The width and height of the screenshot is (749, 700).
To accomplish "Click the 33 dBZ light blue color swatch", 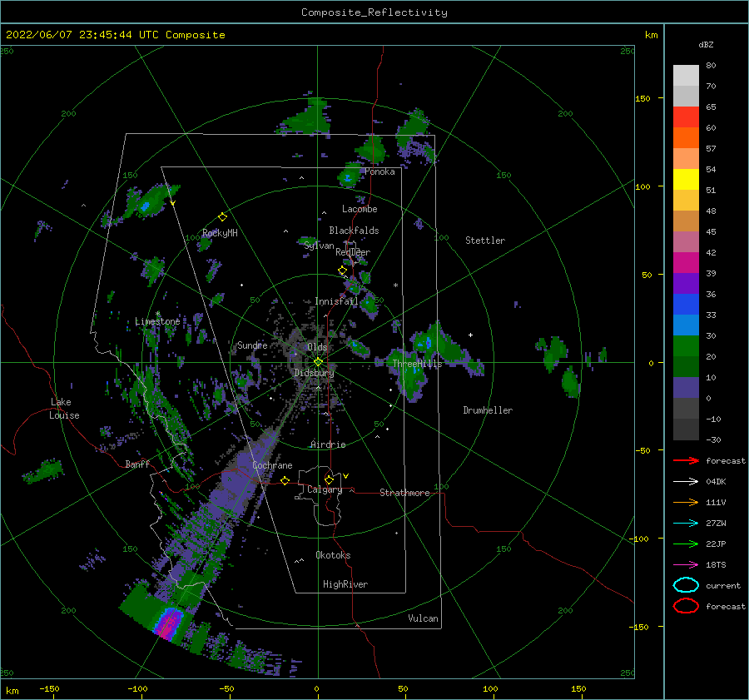I will (686, 325).
